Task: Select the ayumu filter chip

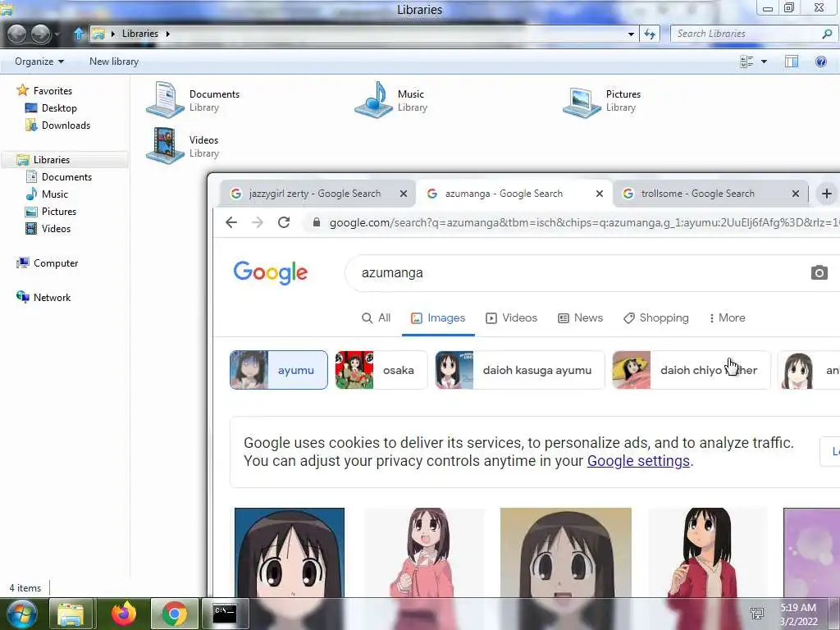Action: (x=279, y=370)
